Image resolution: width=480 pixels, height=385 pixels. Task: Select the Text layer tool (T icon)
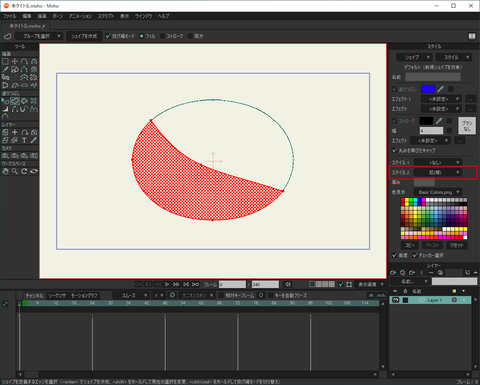click(24, 140)
